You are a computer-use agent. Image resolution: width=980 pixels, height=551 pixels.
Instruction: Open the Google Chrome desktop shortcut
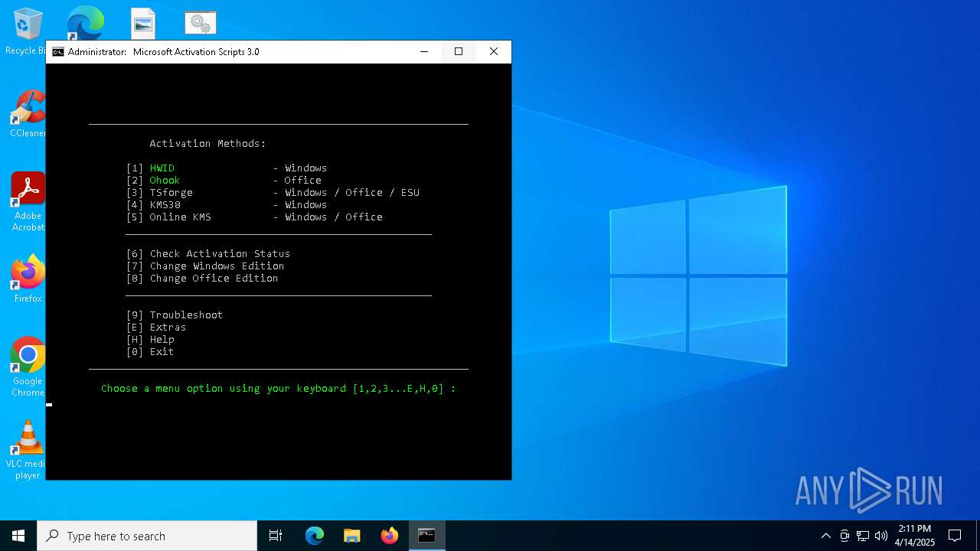pyautogui.click(x=28, y=367)
